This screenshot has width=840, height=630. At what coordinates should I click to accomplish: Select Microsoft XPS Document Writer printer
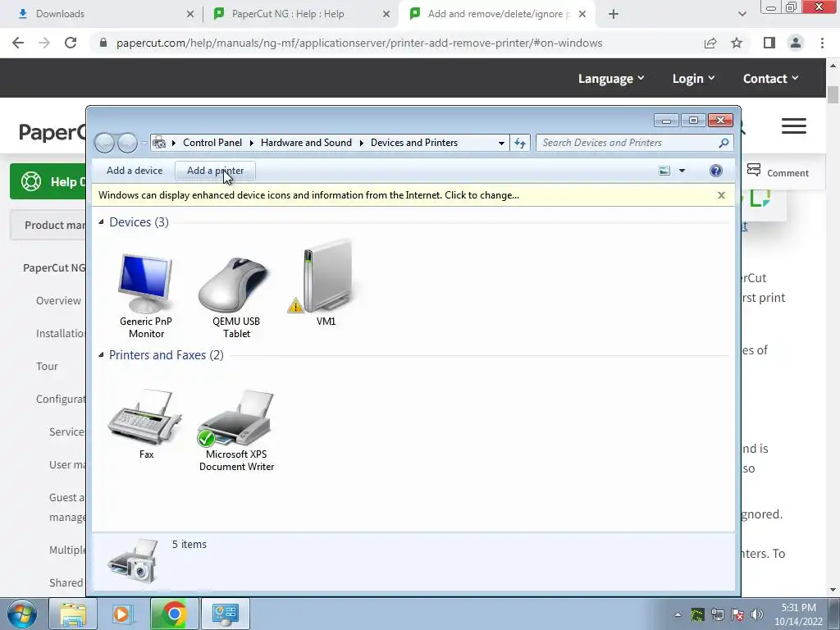(x=236, y=430)
